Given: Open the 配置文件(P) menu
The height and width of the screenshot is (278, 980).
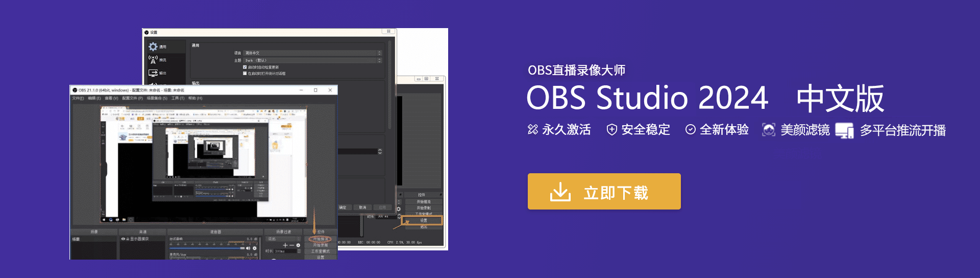Looking at the screenshot, I should (x=132, y=98).
